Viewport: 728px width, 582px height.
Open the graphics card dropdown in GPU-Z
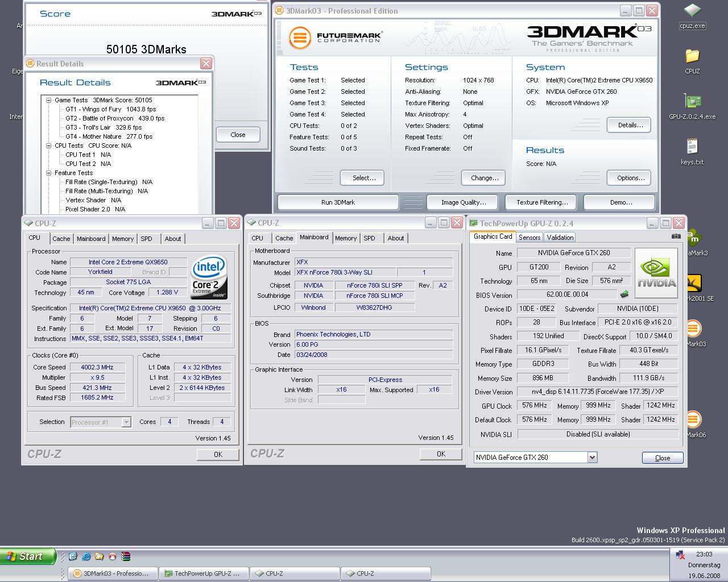click(x=592, y=457)
